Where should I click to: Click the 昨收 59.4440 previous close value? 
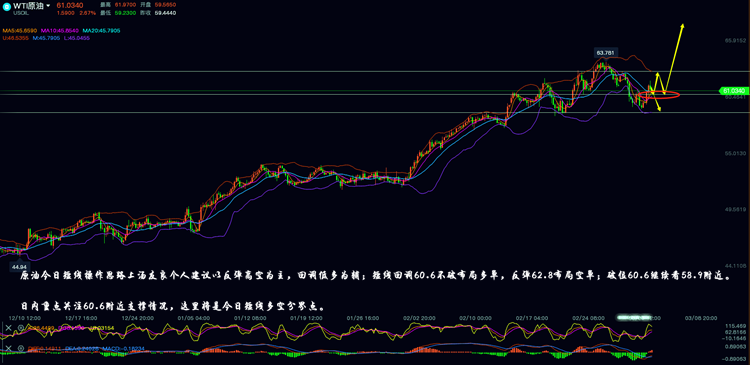tap(165, 13)
